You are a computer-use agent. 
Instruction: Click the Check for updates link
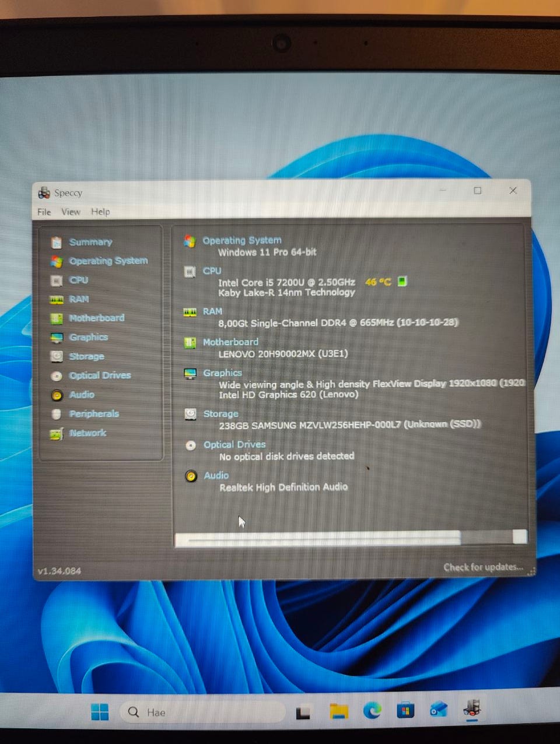[x=483, y=567]
